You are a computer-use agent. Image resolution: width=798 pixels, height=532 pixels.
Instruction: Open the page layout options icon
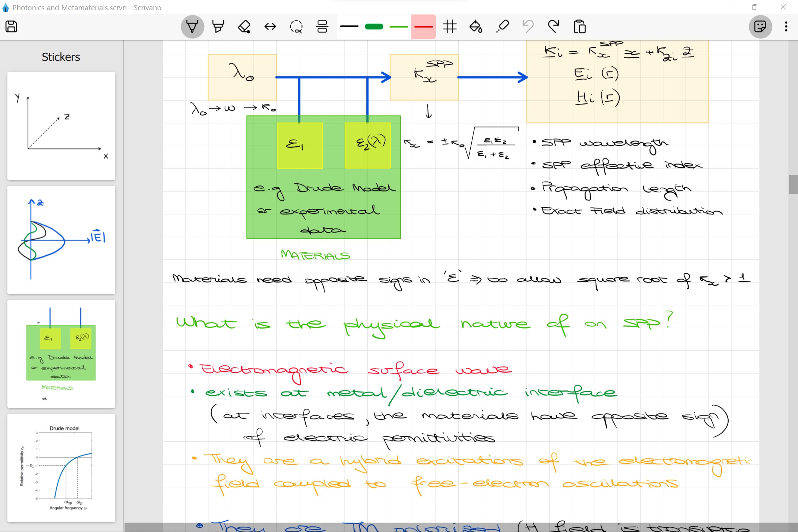(322, 27)
